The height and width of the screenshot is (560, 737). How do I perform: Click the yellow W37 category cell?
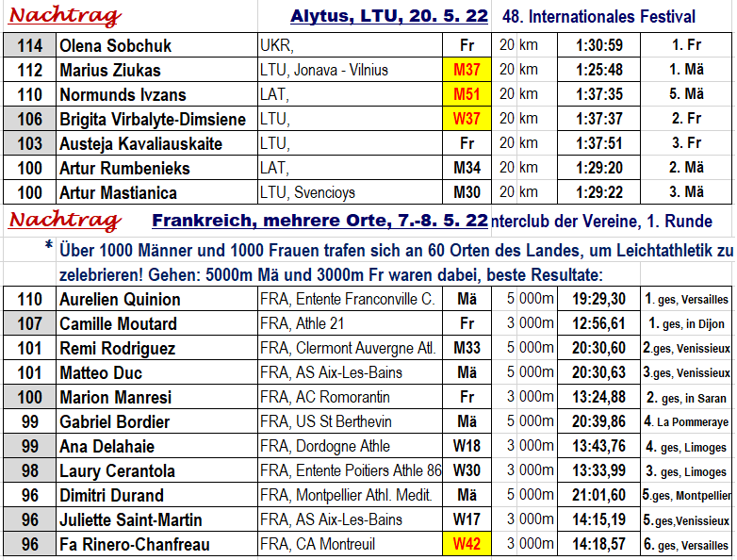pyautogui.click(x=467, y=119)
